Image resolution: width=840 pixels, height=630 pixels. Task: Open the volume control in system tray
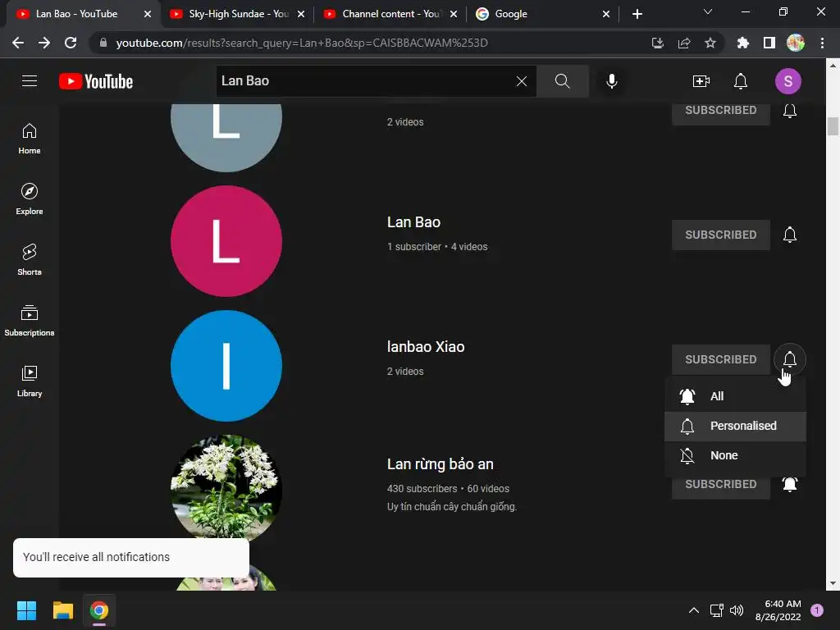click(737, 610)
